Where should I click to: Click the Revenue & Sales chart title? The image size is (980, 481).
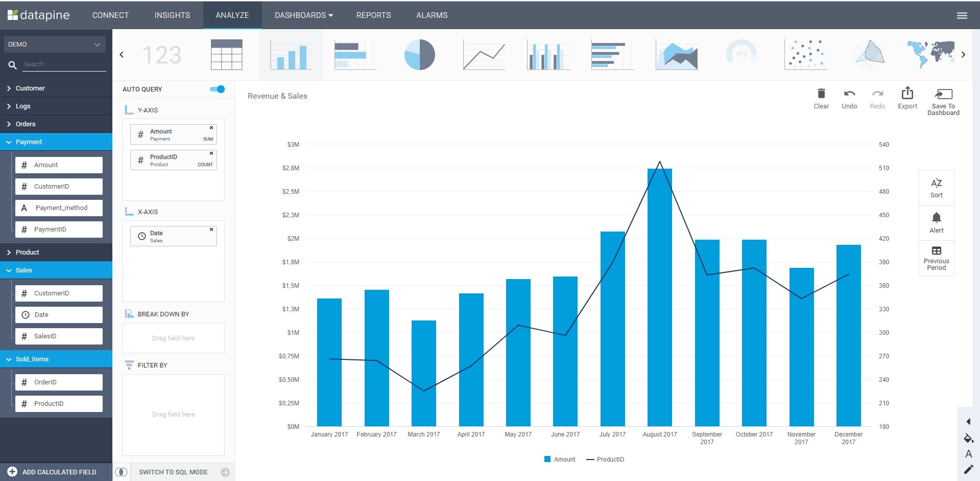[x=277, y=96]
